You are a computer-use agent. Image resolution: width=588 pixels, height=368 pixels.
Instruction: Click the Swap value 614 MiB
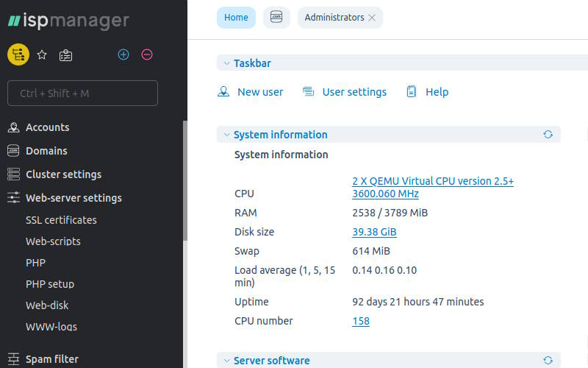pyautogui.click(x=371, y=251)
